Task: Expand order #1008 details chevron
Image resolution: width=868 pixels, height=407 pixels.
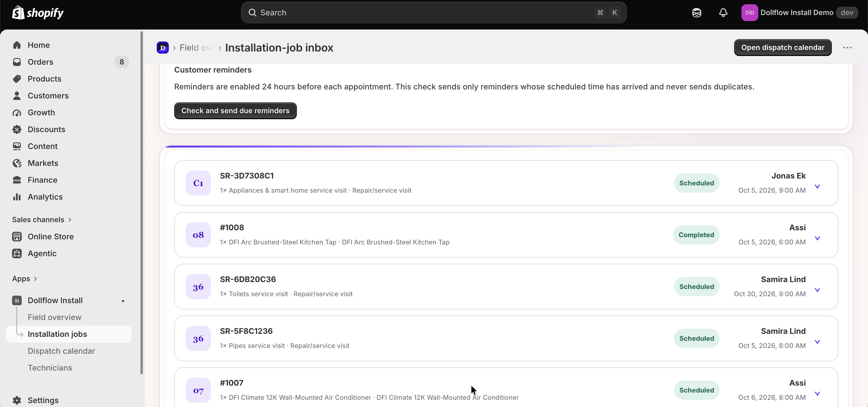Action: pos(817,238)
